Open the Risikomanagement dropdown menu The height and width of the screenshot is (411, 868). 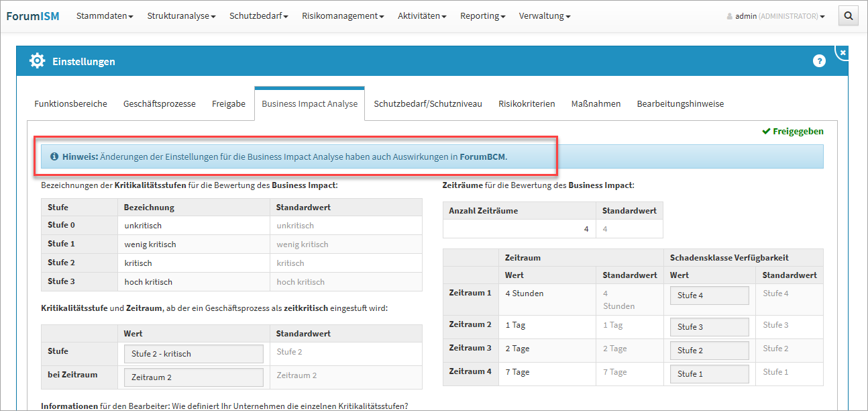[343, 16]
